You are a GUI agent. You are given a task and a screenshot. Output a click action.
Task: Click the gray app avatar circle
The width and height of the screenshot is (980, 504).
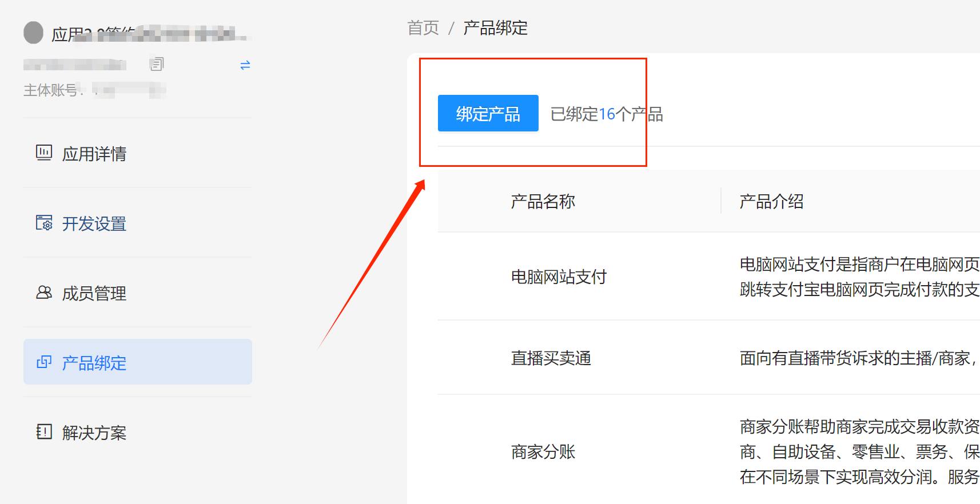(33, 33)
